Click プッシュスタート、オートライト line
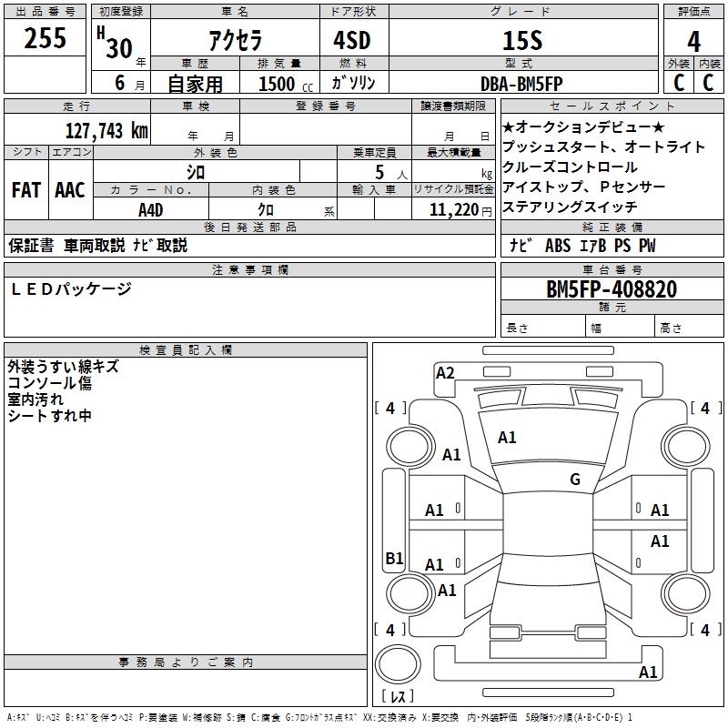This screenshot has width=728, height=728. click(x=603, y=147)
